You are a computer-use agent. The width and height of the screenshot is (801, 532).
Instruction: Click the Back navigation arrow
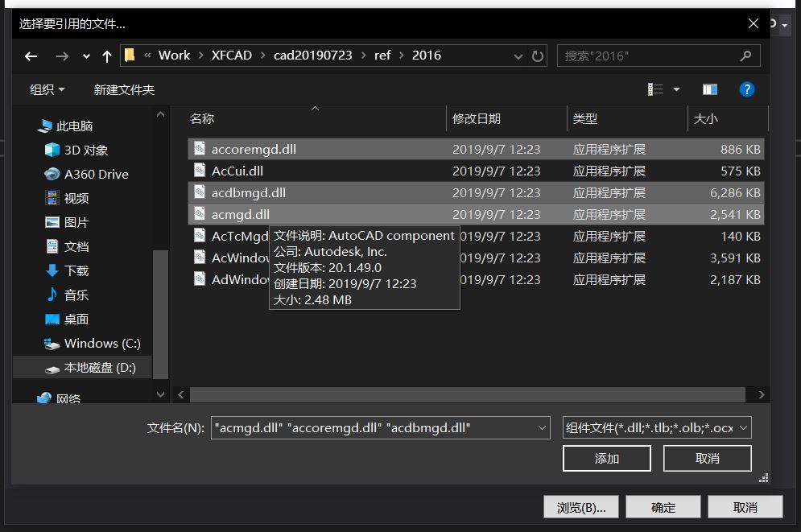tap(31, 55)
